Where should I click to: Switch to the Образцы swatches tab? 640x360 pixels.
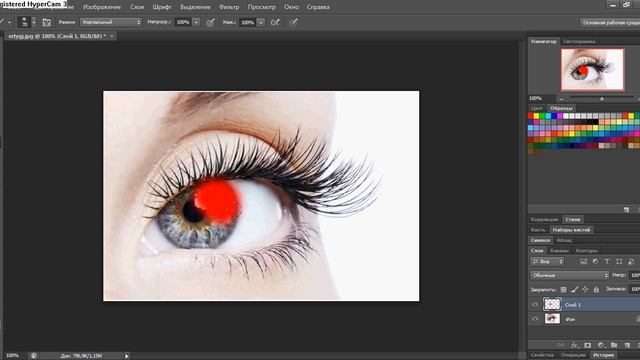561,108
